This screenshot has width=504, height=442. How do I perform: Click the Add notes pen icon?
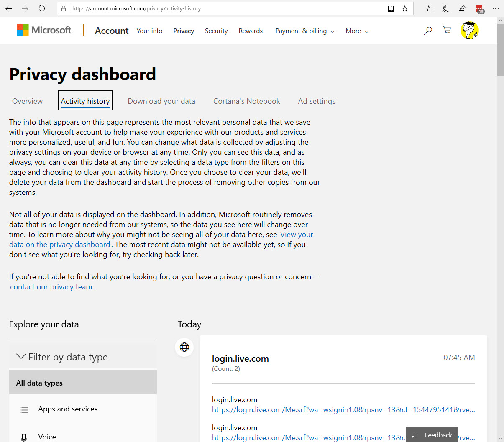(x=445, y=8)
